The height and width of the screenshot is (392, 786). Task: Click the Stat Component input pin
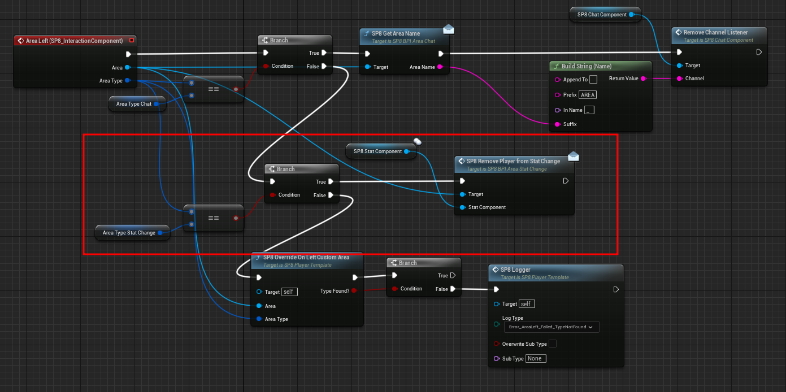(x=462, y=207)
